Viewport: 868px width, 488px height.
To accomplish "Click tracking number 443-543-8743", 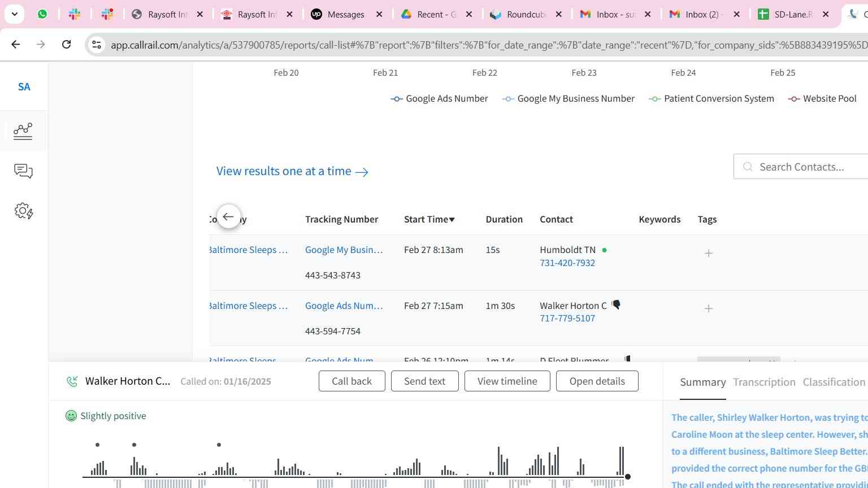I will pyautogui.click(x=332, y=275).
